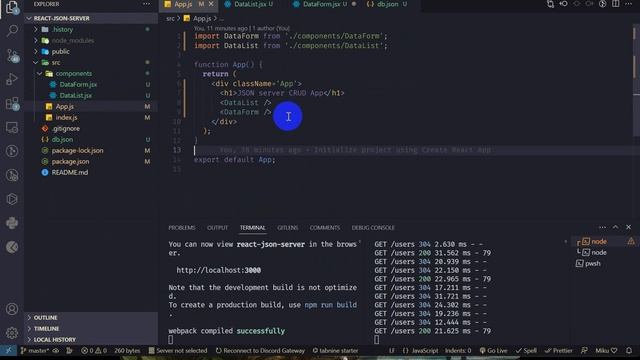
Task: Switch to the db.json editor tab
Action: (387, 4)
